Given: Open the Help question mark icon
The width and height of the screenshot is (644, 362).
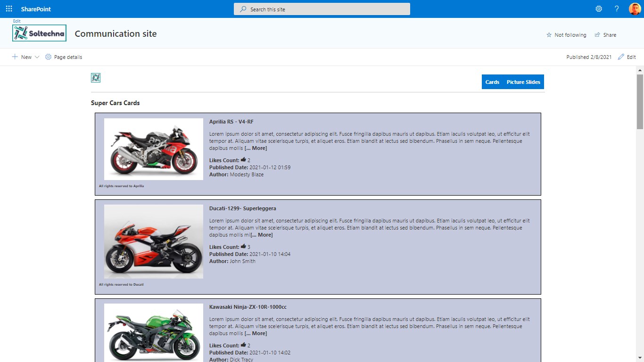Looking at the screenshot, I should [x=617, y=9].
